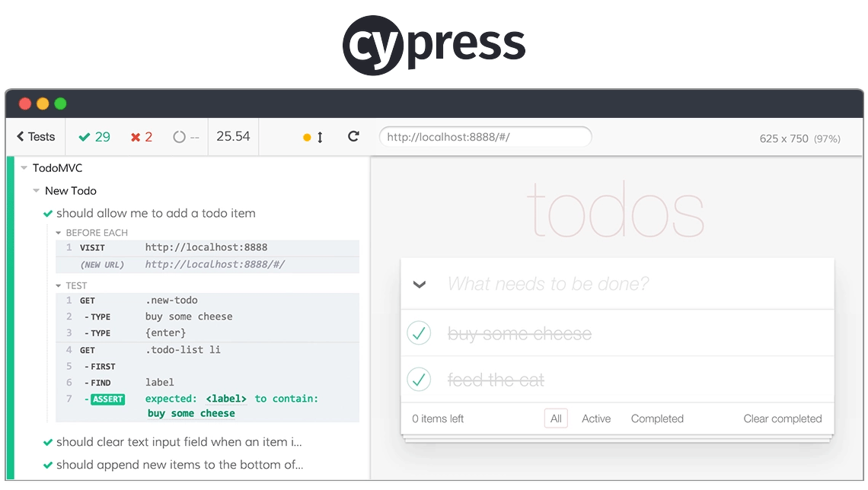Select TYPE buy some cheese command

(208, 317)
